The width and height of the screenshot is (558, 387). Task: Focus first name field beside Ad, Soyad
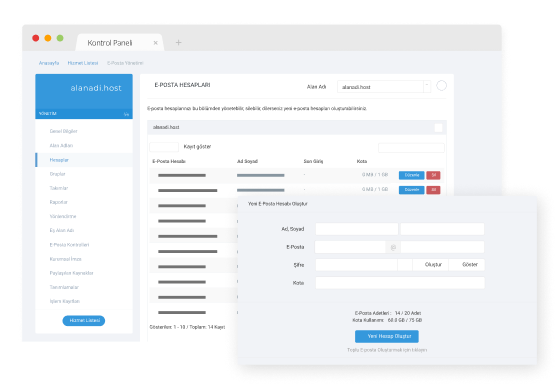[x=357, y=229]
